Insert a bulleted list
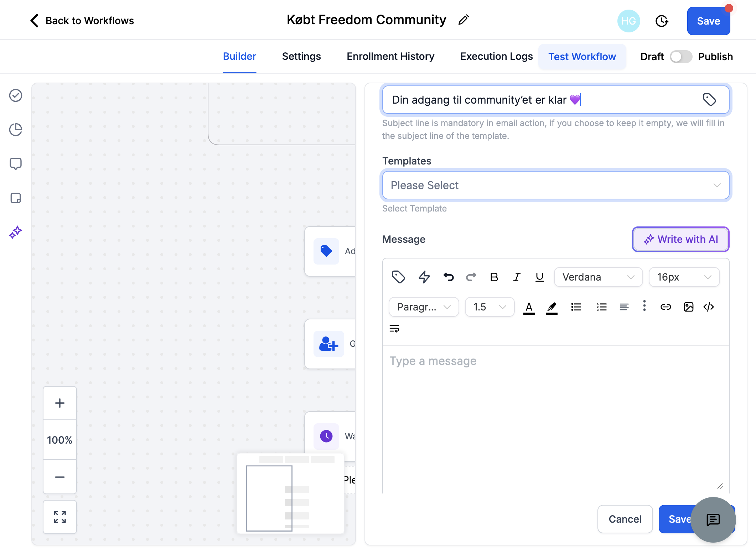Viewport: 756px width, 554px height. click(576, 307)
